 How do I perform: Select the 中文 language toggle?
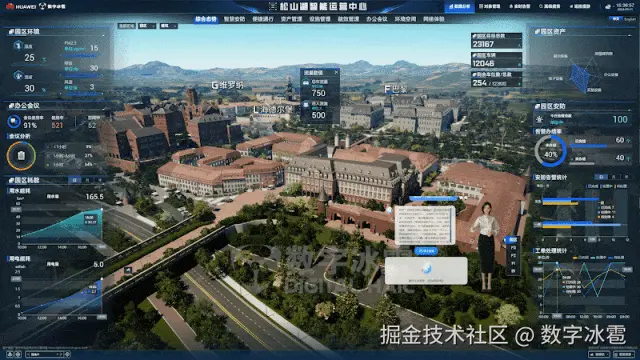pos(615,19)
